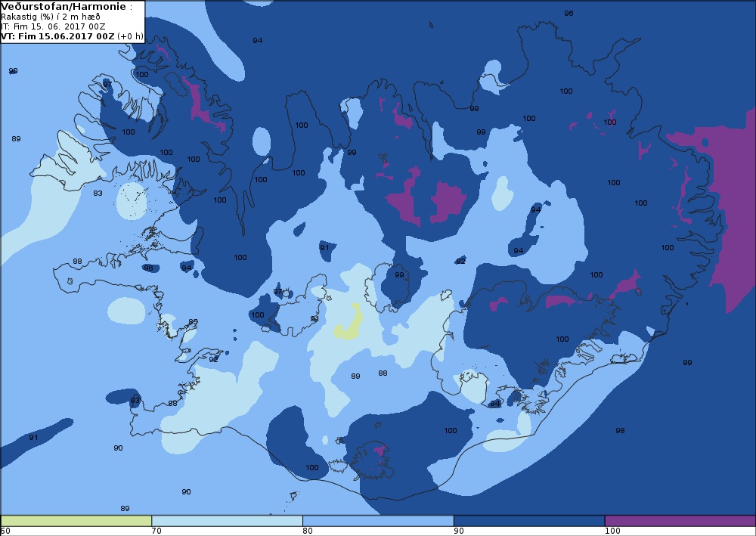This screenshot has width=756, height=536.
Task: Click the yellow-green 60–70 legend color segment
Action: pos(76,521)
